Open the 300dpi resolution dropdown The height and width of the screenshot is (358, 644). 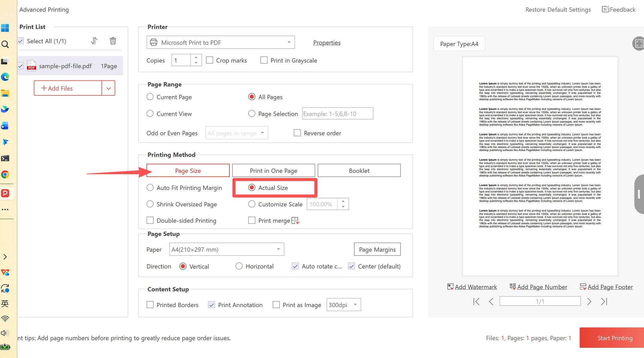(x=343, y=305)
